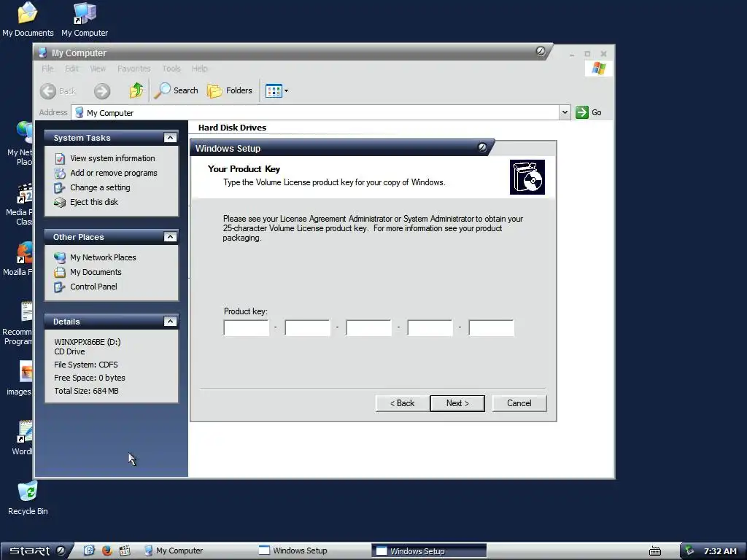747x560 pixels.
Task: Click the Hard Disk Drives heading
Action: (x=232, y=128)
